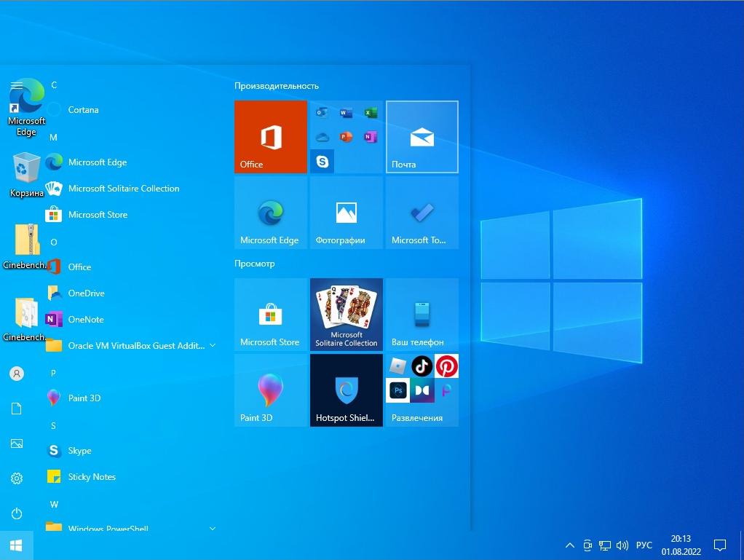Click the Power button in Start sidebar
Image resolution: width=744 pixels, height=560 pixels.
click(x=17, y=513)
